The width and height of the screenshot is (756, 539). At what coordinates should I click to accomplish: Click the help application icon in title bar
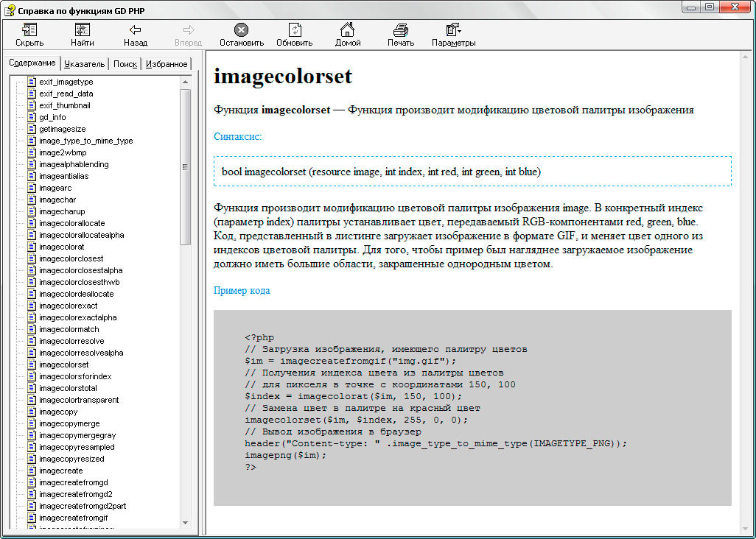click(x=10, y=10)
